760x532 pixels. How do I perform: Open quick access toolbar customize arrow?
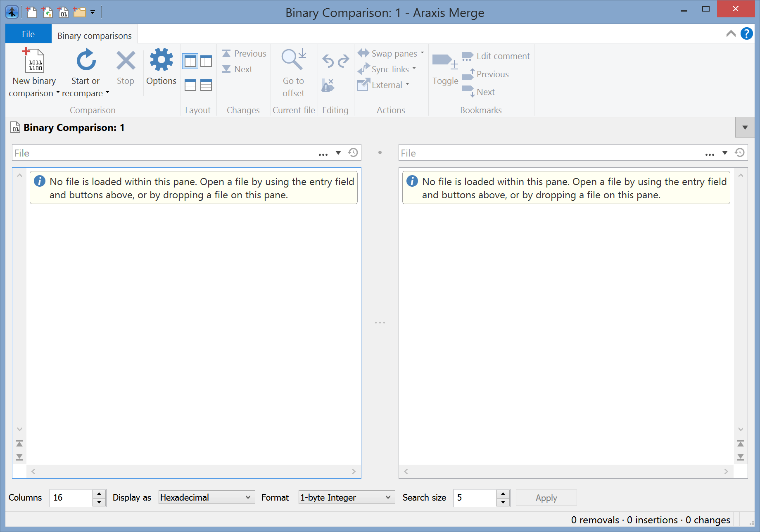93,12
